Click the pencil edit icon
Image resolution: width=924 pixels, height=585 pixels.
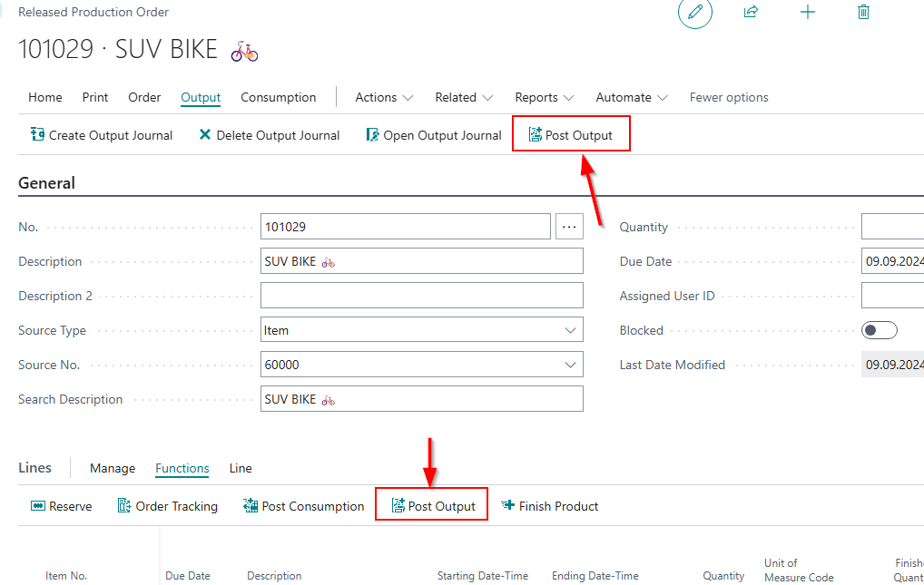695,13
